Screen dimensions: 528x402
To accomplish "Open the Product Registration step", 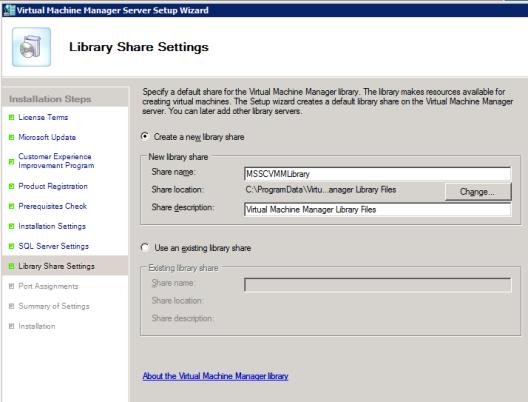I will tap(53, 186).
